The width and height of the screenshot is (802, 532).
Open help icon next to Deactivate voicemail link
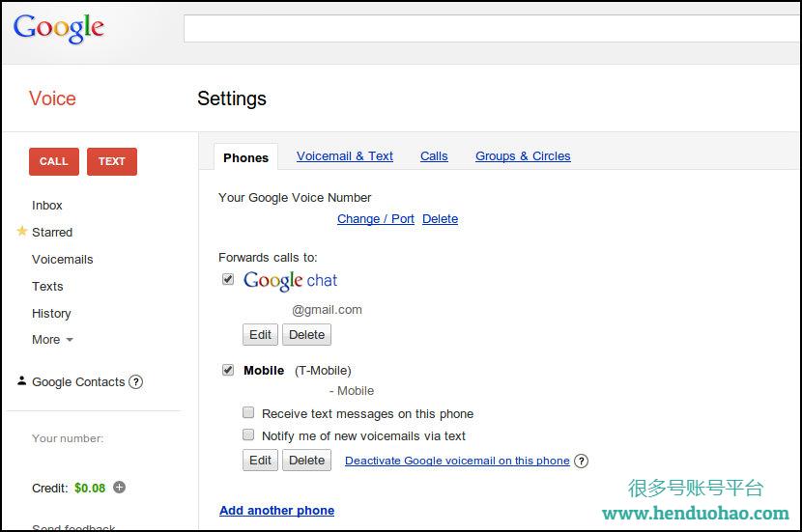pos(581,461)
